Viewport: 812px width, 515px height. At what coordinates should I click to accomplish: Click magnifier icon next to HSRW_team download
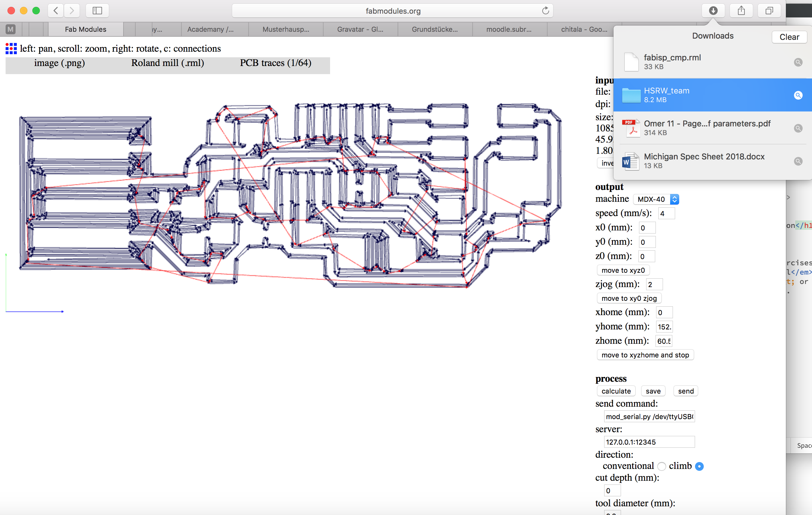[798, 95]
